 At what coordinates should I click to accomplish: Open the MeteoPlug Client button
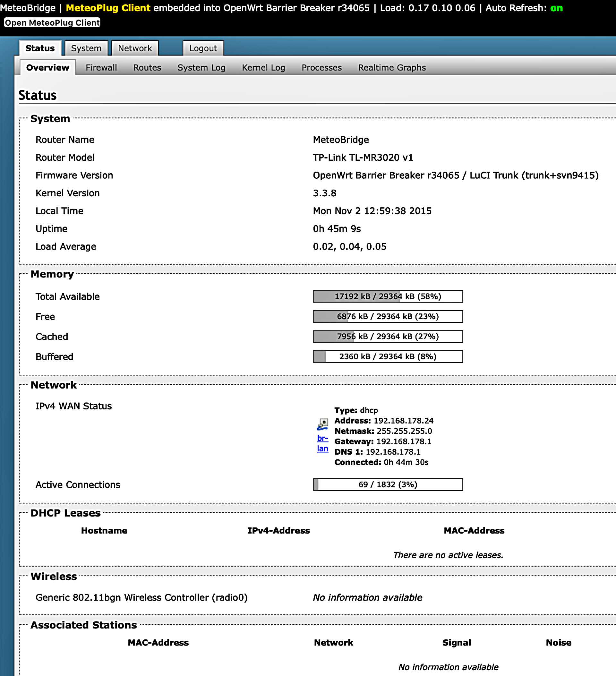coord(52,23)
